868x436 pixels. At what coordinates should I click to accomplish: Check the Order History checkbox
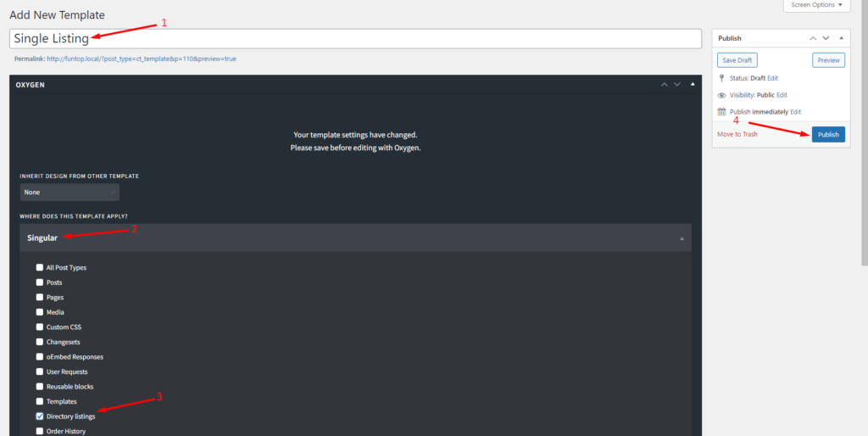[x=40, y=431]
